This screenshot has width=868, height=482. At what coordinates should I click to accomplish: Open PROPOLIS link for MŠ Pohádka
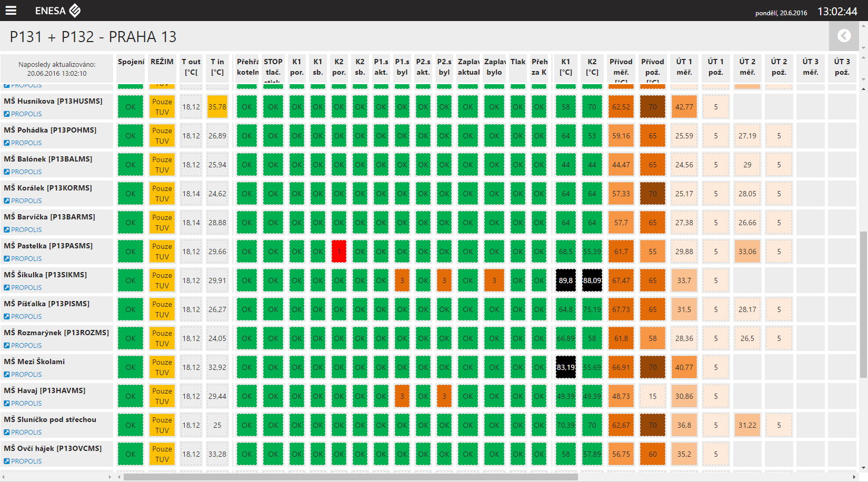(x=26, y=143)
